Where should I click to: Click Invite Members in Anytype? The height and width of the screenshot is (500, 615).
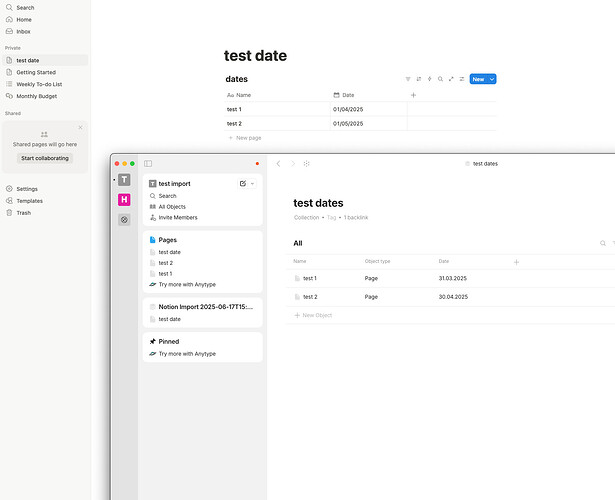[x=173, y=217]
